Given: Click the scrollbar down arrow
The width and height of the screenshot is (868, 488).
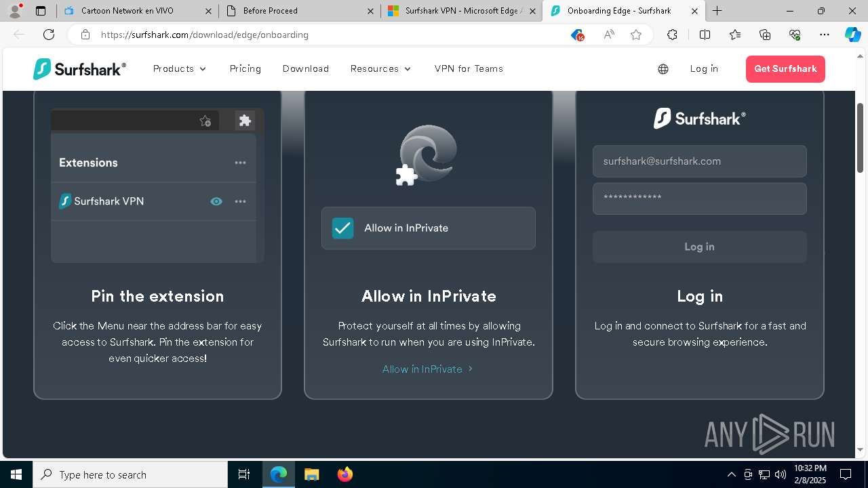Looking at the screenshot, I should (861, 449).
